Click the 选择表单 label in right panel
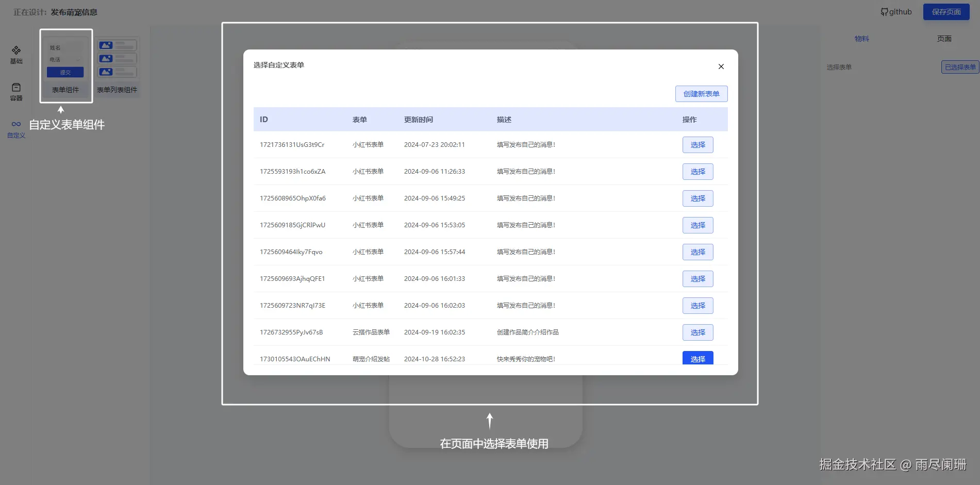This screenshot has width=980, height=485. click(839, 67)
